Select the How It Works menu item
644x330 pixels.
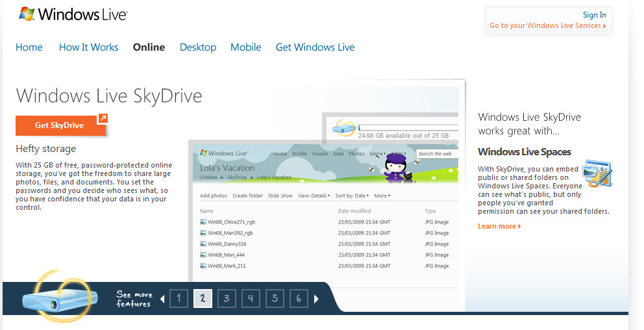pyautogui.click(x=88, y=47)
